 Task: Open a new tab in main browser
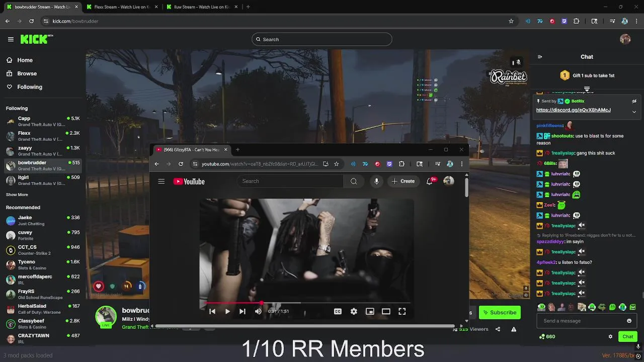click(248, 7)
